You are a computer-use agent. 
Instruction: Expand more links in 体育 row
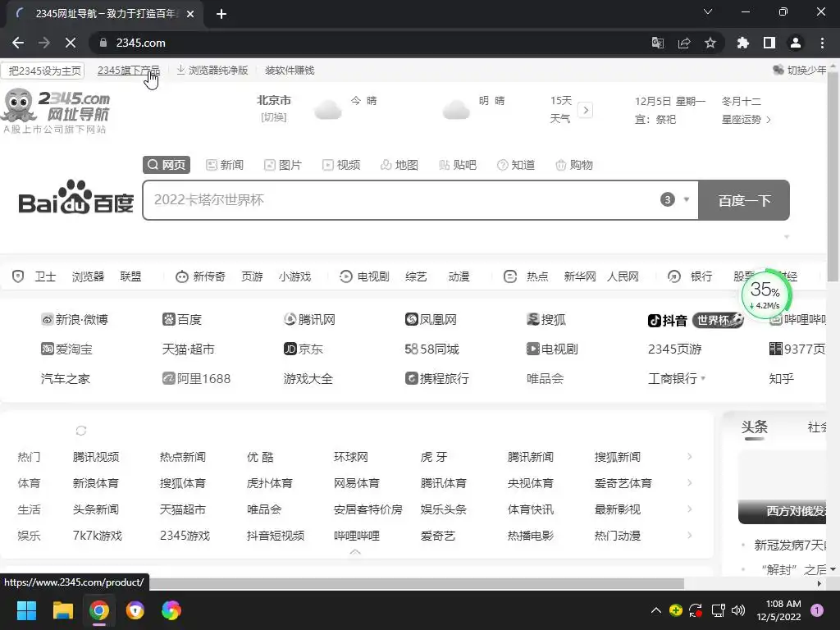(x=689, y=483)
